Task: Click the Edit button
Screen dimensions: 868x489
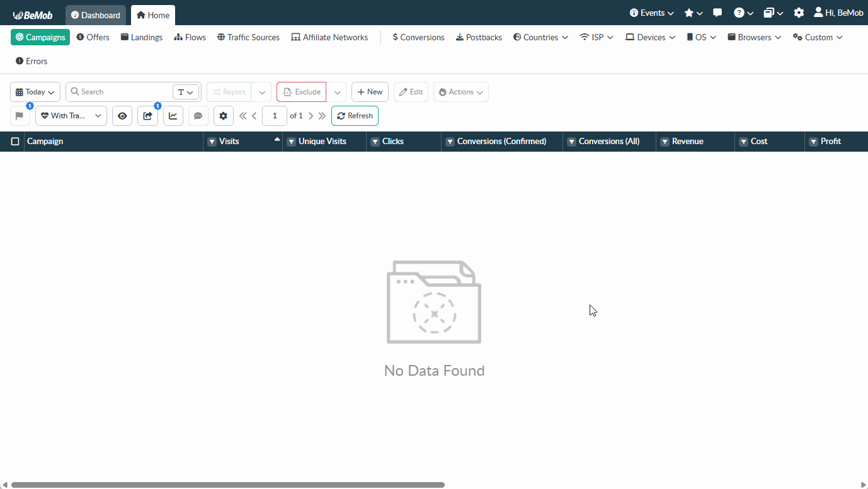Action: (x=411, y=92)
